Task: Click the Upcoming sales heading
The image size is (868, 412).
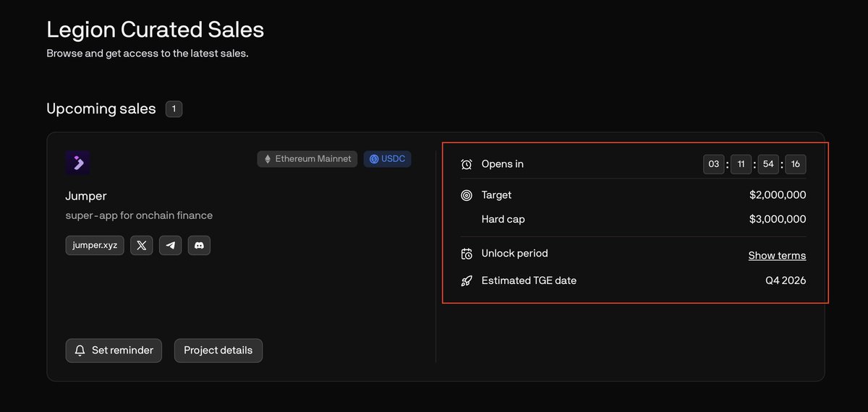Action: [x=101, y=108]
